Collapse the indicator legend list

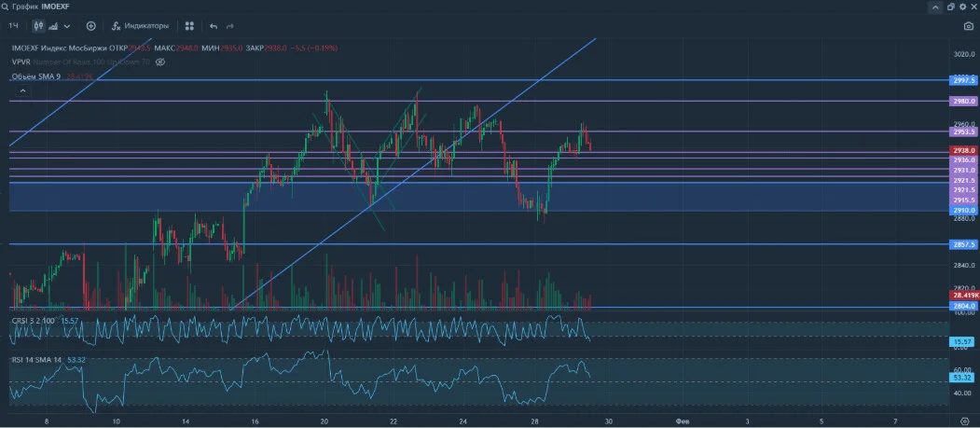22,90
